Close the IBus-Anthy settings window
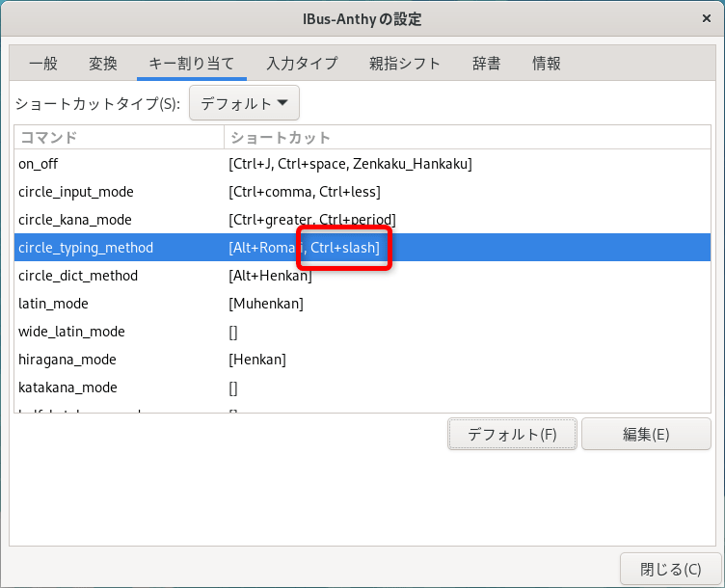This screenshot has width=725, height=588. click(706, 18)
